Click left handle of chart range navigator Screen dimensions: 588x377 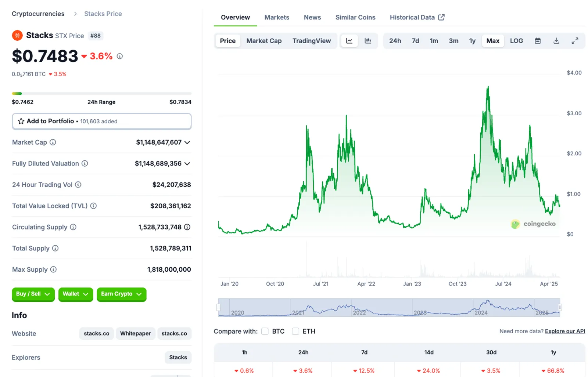click(x=218, y=307)
